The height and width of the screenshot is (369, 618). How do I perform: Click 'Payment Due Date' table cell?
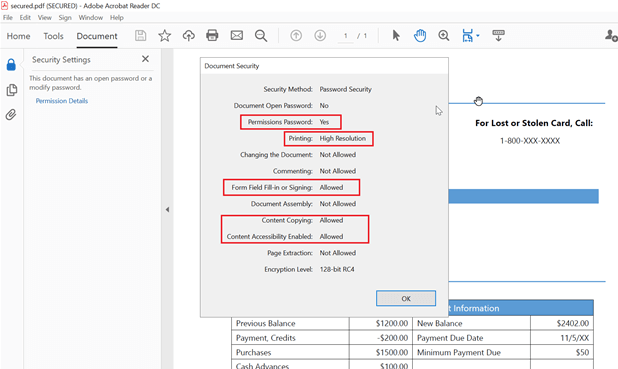click(471, 338)
